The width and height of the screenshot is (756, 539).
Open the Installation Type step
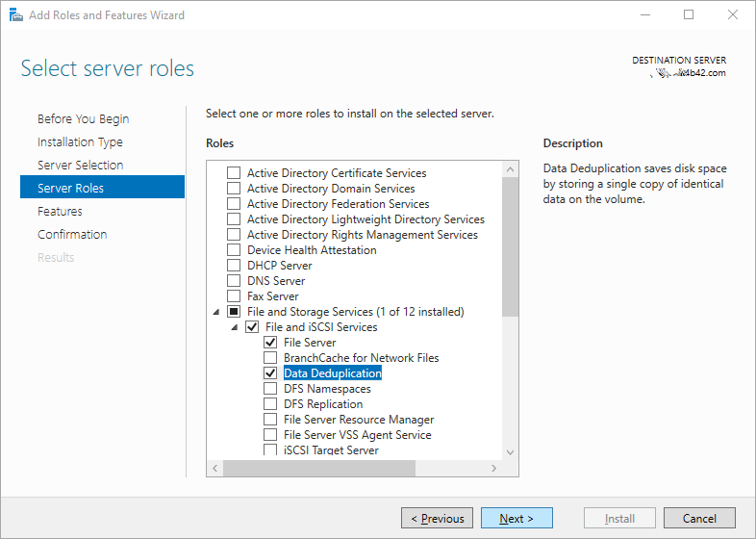point(80,141)
